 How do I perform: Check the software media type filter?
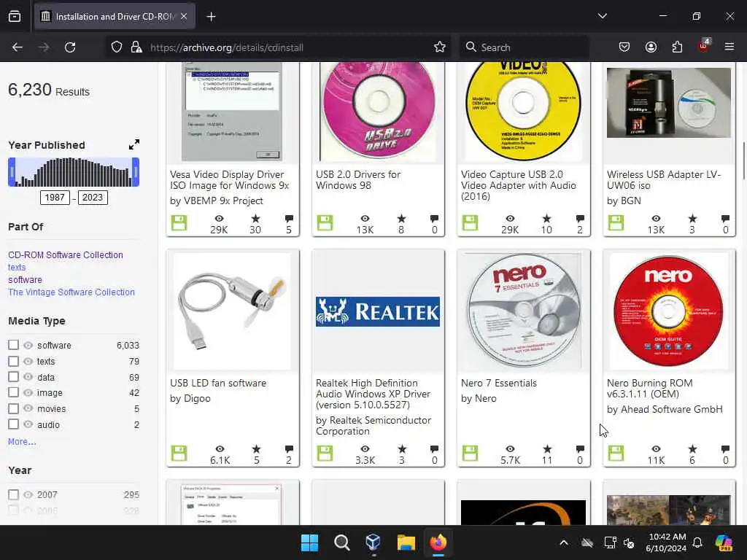coord(13,345)
